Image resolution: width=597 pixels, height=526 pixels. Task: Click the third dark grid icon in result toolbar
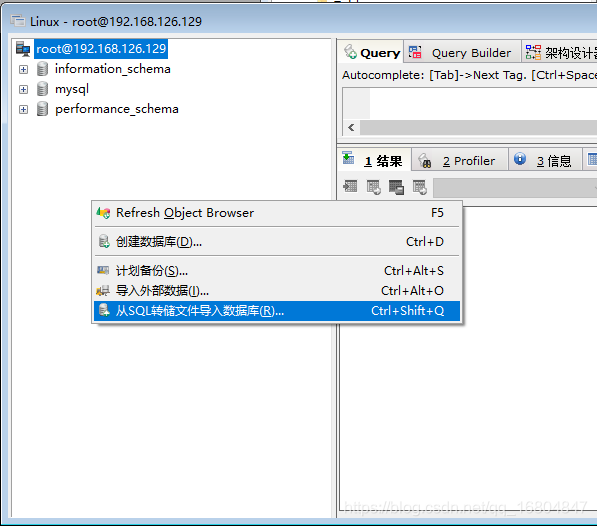pos(396,187)
